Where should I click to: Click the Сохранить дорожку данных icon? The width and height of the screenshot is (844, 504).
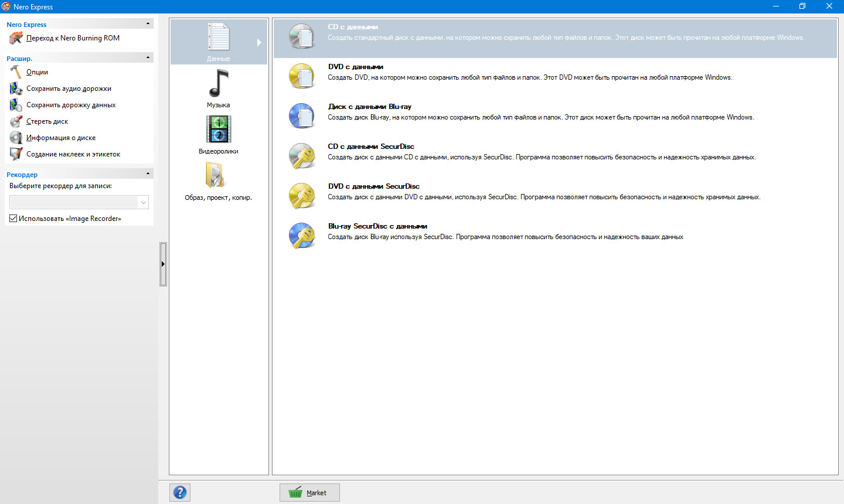pyautogui.click(x=16, y=105)
